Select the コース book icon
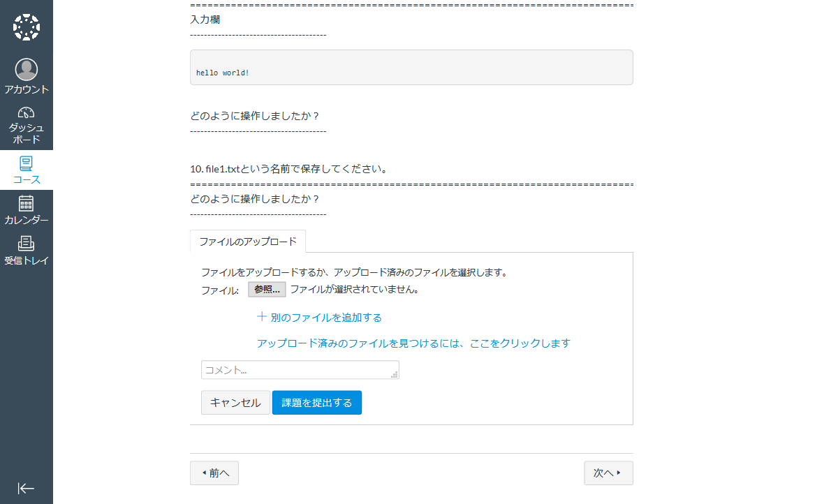The height and width of the screenshot is (504, 831). pyautogui.click(x=27, y=163)
